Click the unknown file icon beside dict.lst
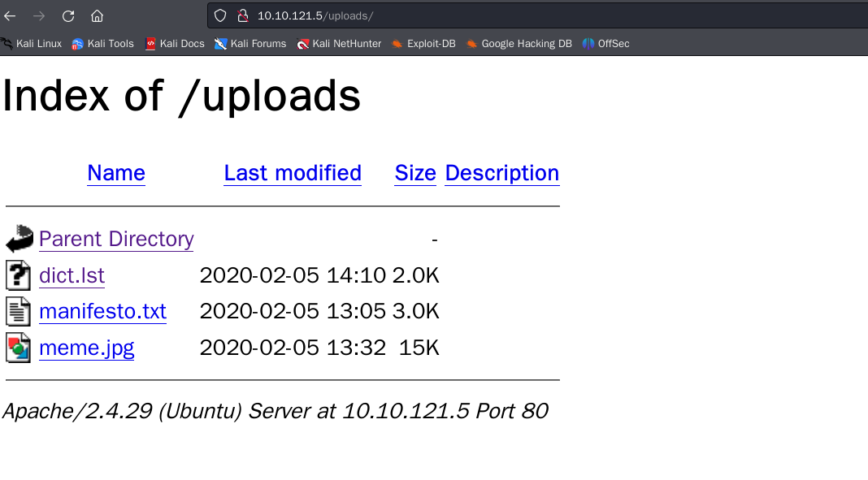 click(x=18, y=275)
